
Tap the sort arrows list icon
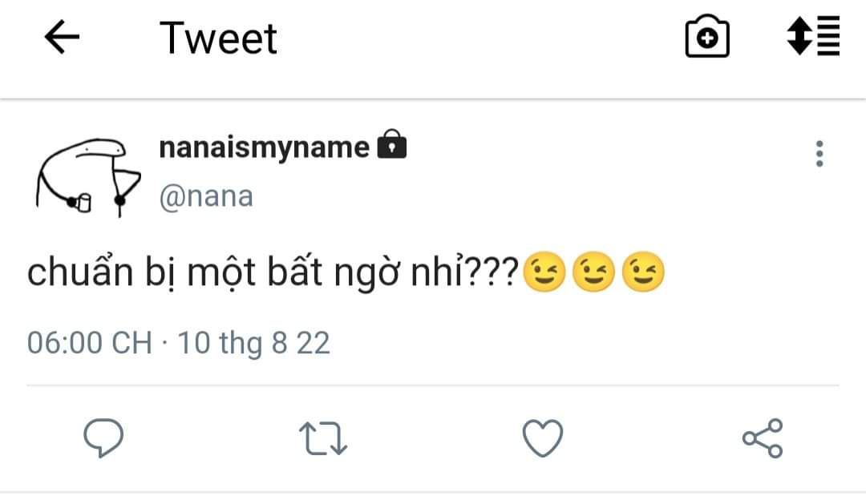click(814, 36)
